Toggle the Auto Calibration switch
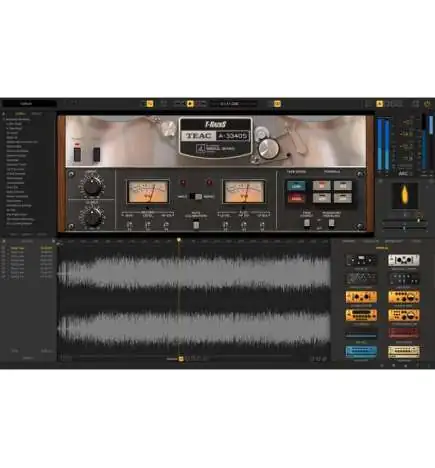This screenshot has width=435, height=468. pyautogui.click(x=196, y=225)
